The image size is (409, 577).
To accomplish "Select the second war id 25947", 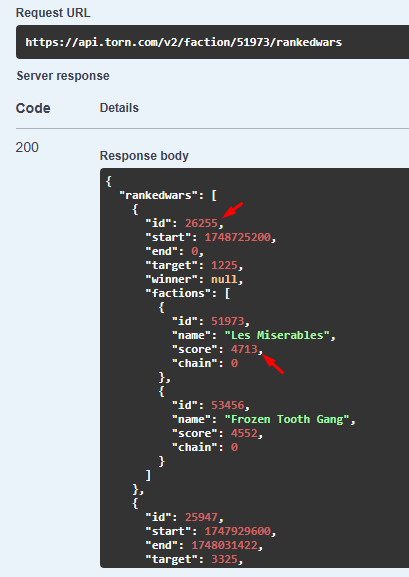I will pyautogui.click(x=201, y=517).
